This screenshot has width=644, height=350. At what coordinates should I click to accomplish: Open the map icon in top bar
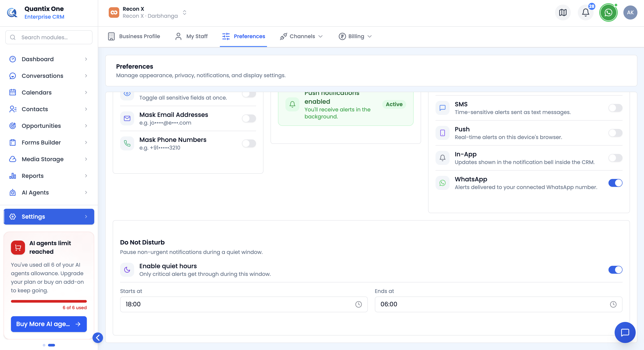point(563,12)
